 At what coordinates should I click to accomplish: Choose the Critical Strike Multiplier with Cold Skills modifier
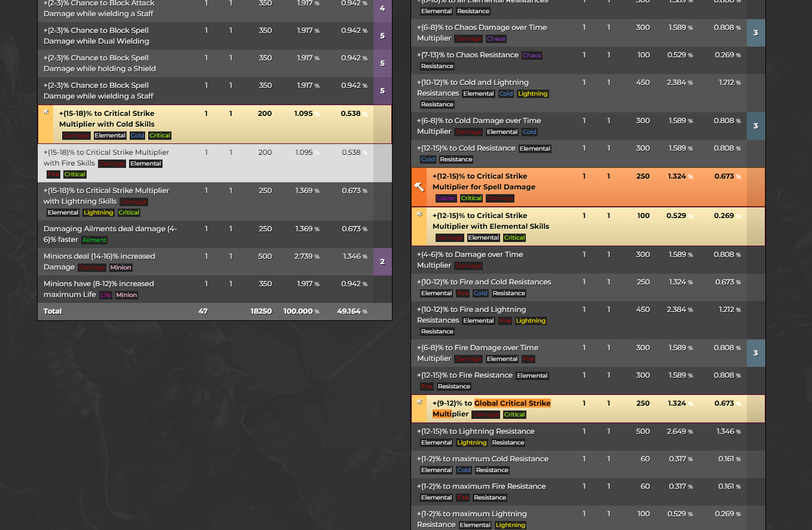point(215,124)
